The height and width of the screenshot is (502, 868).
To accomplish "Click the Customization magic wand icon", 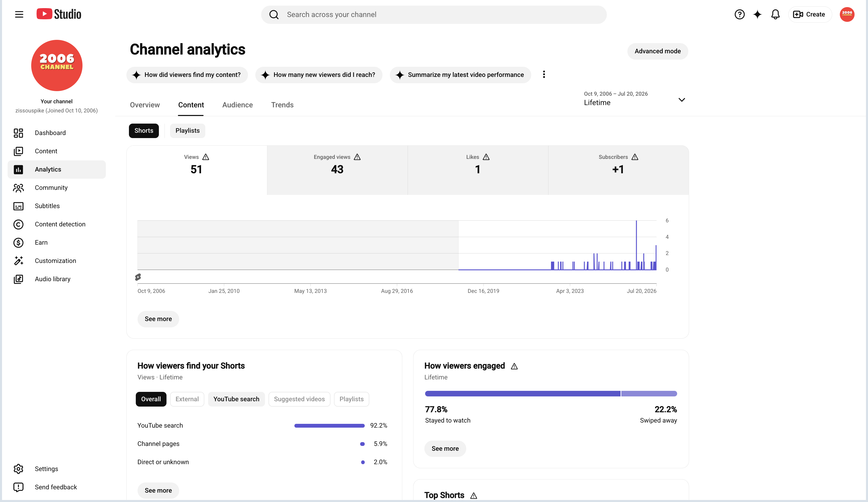I will click(x=18, y=261).
